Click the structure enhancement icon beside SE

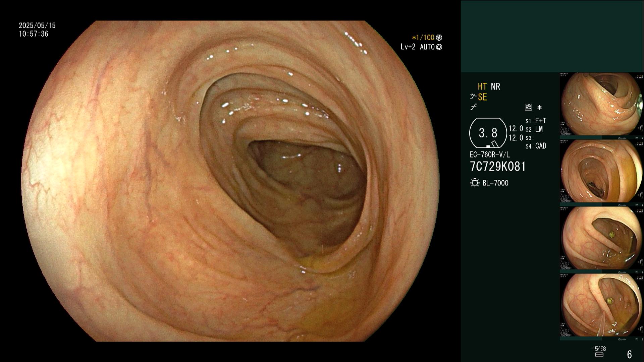click(473, 97)
